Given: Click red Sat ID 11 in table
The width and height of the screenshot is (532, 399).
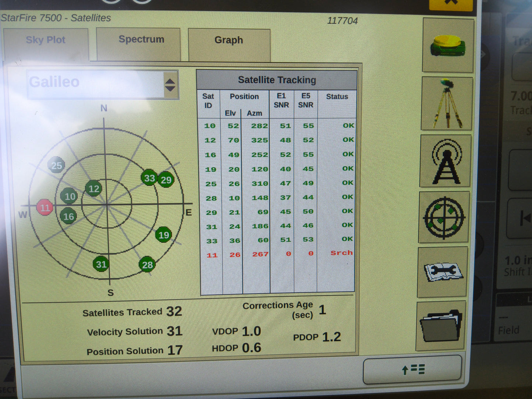Looking at the screenshot, I should coord(212,255).
